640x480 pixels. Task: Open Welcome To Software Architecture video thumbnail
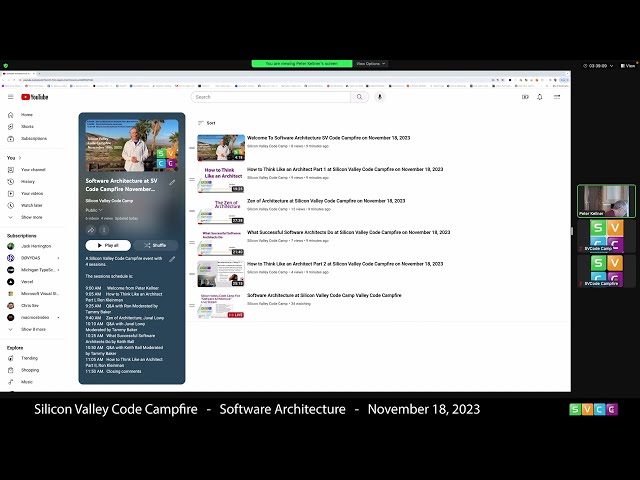221,148
